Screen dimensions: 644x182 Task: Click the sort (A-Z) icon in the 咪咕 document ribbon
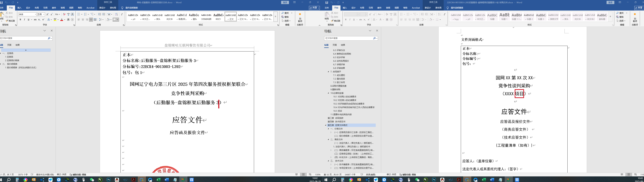pos(116,14)
